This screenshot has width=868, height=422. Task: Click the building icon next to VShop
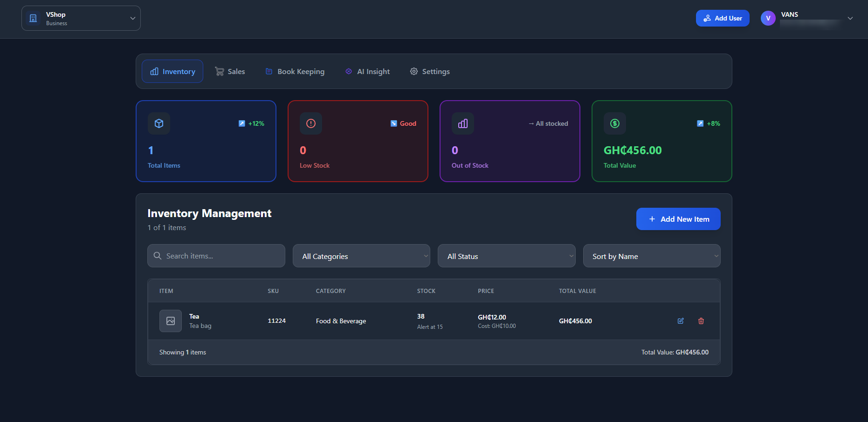pos(33,18)
